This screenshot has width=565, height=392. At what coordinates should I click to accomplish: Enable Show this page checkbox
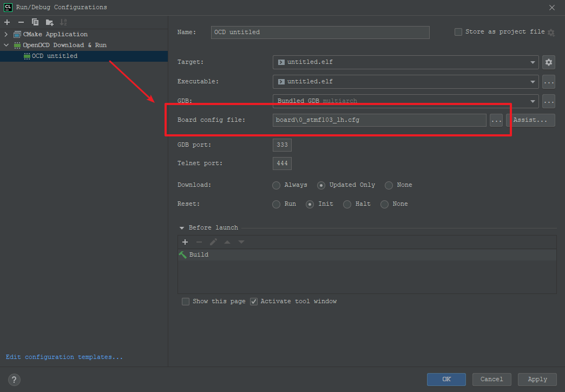tap(186, 302)
